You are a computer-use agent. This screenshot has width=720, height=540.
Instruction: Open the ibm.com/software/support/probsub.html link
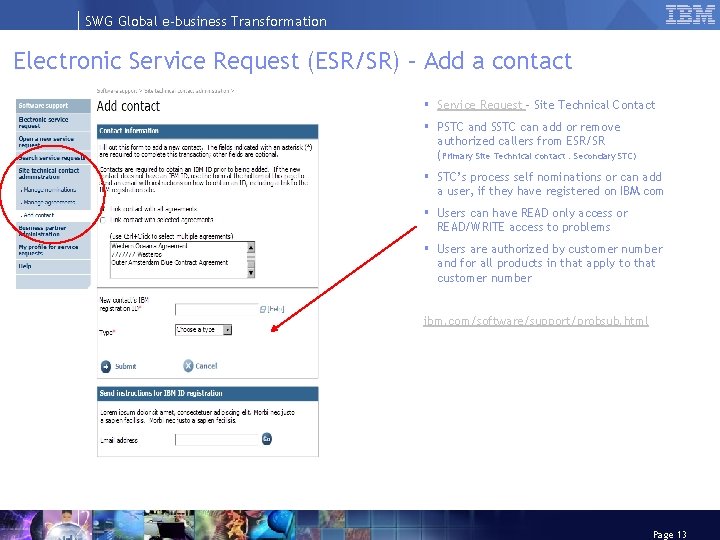tap(536, 321)
